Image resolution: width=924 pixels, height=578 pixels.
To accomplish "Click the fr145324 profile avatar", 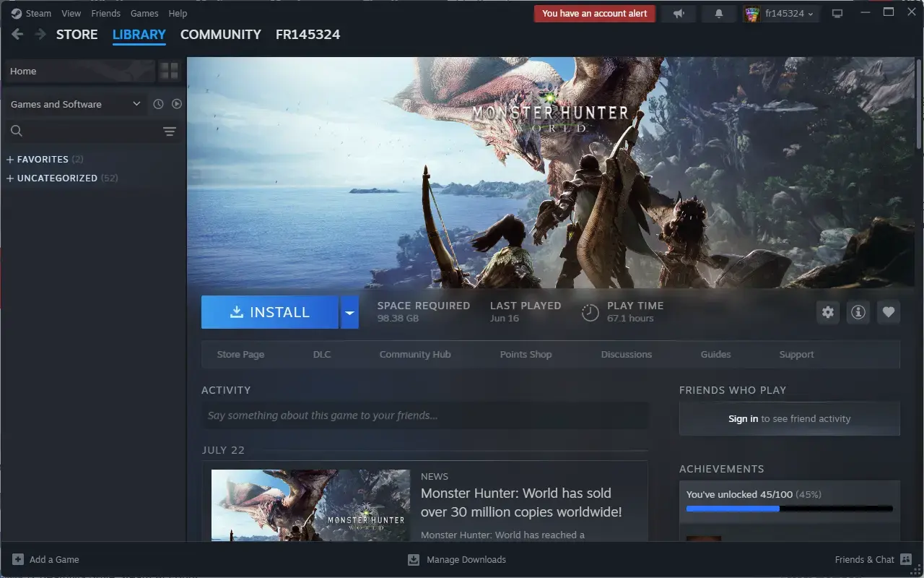I will pos(752,14).
